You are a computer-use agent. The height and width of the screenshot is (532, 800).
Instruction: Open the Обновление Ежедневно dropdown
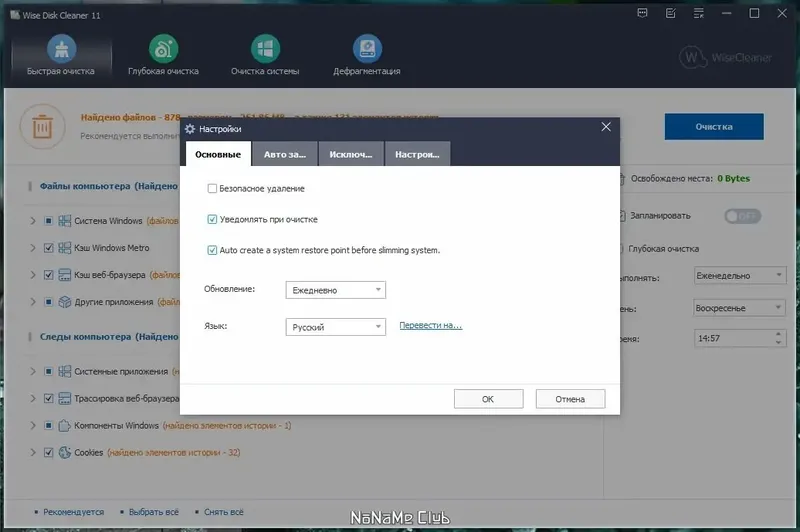(336, 290)
